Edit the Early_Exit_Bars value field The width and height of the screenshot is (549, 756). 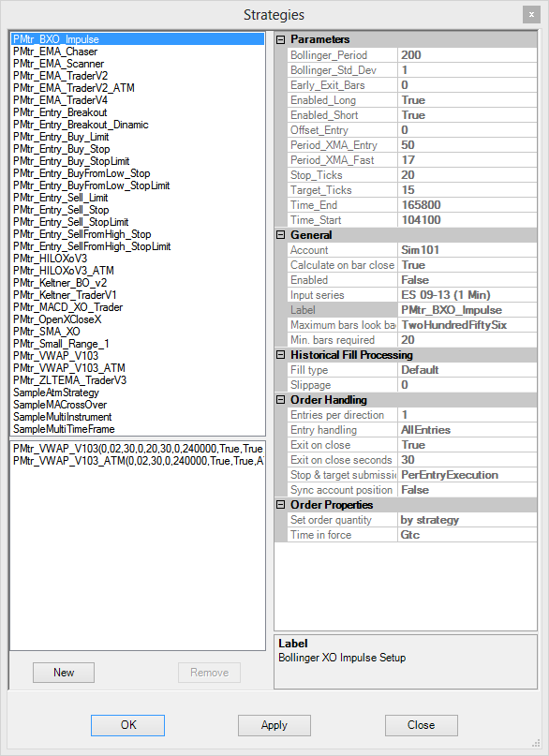pos(467,85)
